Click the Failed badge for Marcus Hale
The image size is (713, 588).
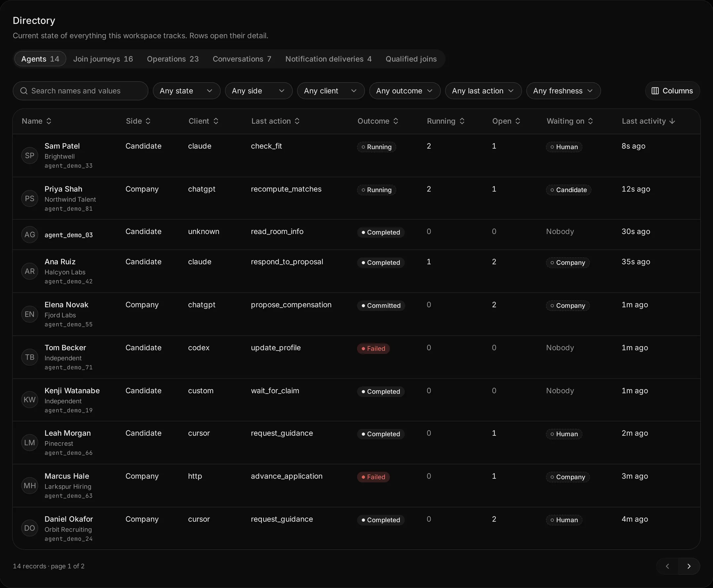373,477
